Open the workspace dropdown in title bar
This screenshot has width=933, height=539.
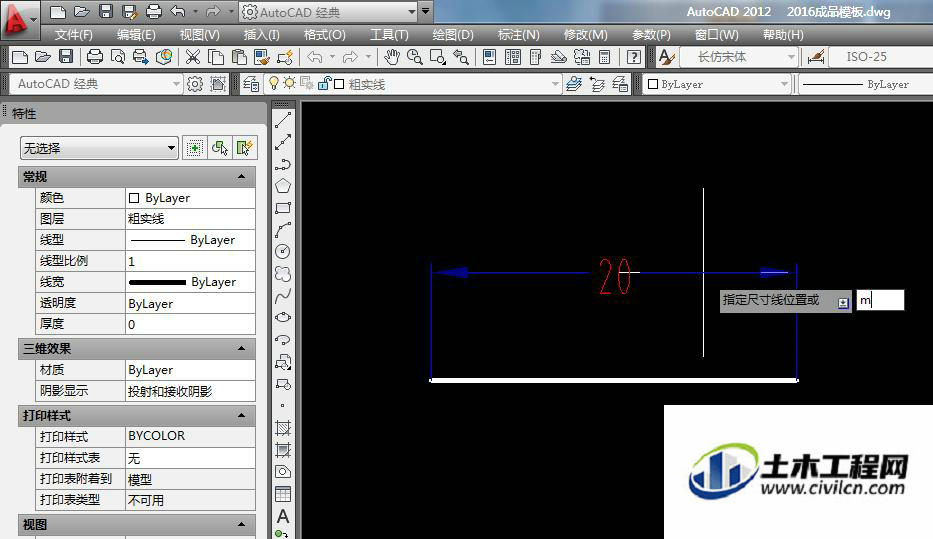click(x=412, y=11)
